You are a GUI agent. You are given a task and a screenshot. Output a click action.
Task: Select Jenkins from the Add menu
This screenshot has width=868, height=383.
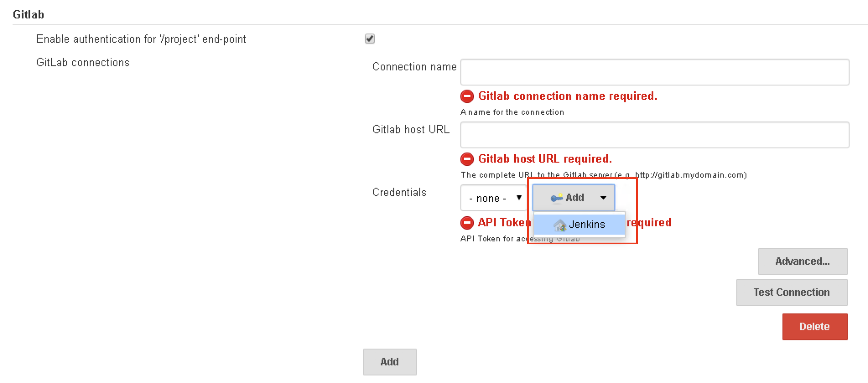point(586,225)
